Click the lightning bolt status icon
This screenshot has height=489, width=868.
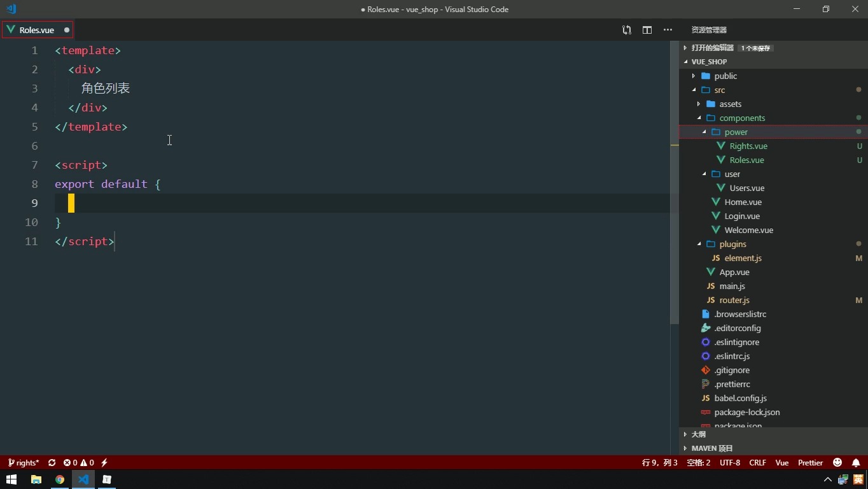click(104, 463)
